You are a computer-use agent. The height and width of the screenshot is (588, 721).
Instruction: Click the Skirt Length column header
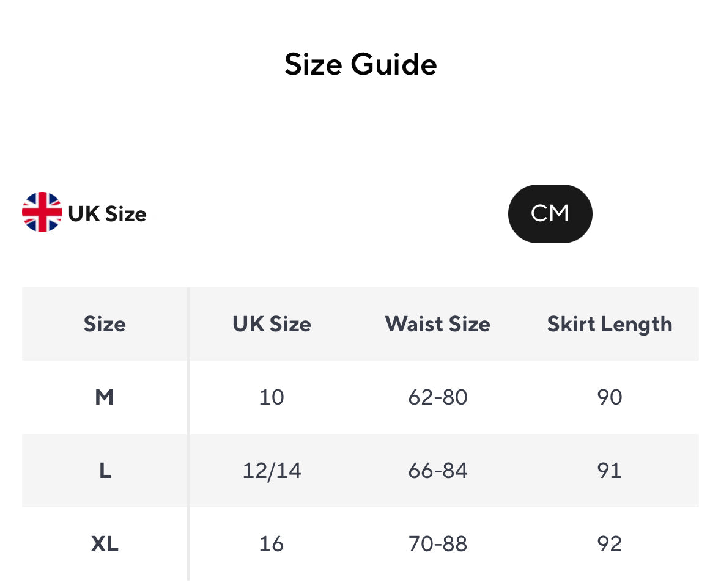pos(609,324)
